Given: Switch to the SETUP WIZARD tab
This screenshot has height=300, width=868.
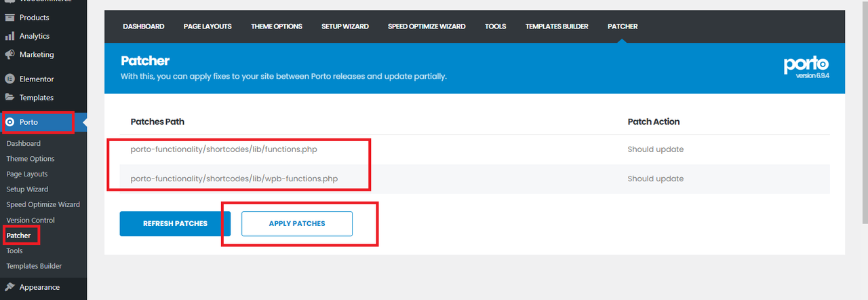Looking at the screenshot, I should click(x=345, y=26).
